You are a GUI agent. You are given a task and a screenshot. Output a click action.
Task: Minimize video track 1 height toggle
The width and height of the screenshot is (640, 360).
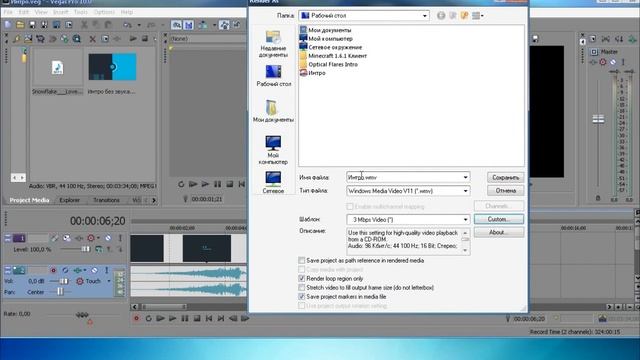[x=8, y=238]
